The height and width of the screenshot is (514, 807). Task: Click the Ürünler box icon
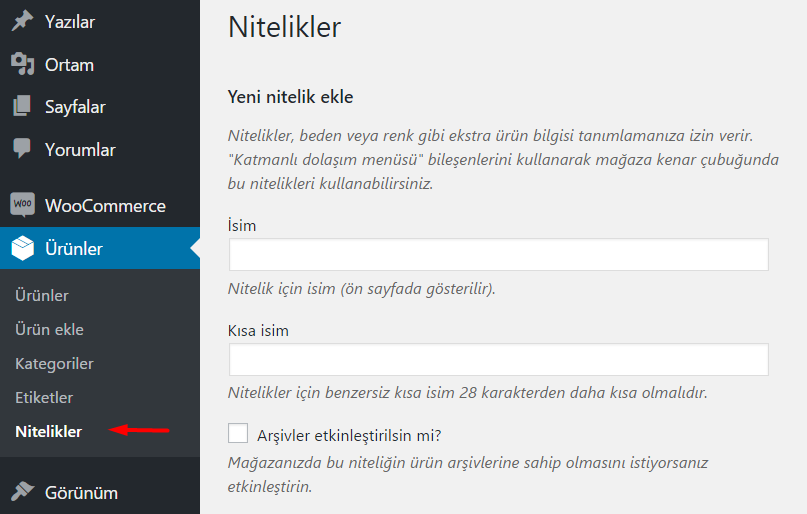pyautogui.click(x=23, y=249)
